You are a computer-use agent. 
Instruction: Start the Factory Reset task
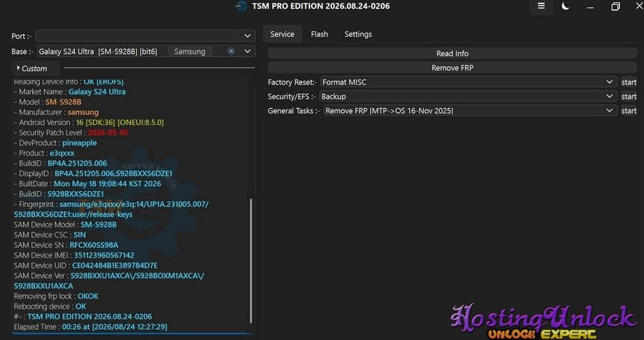tap(629, 82)
